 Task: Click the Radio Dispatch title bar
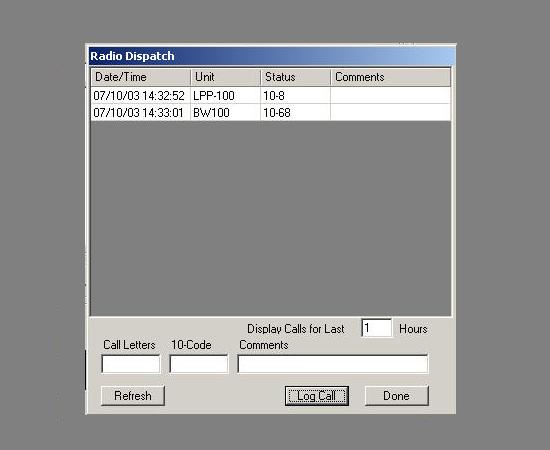[x=272, y=56]
